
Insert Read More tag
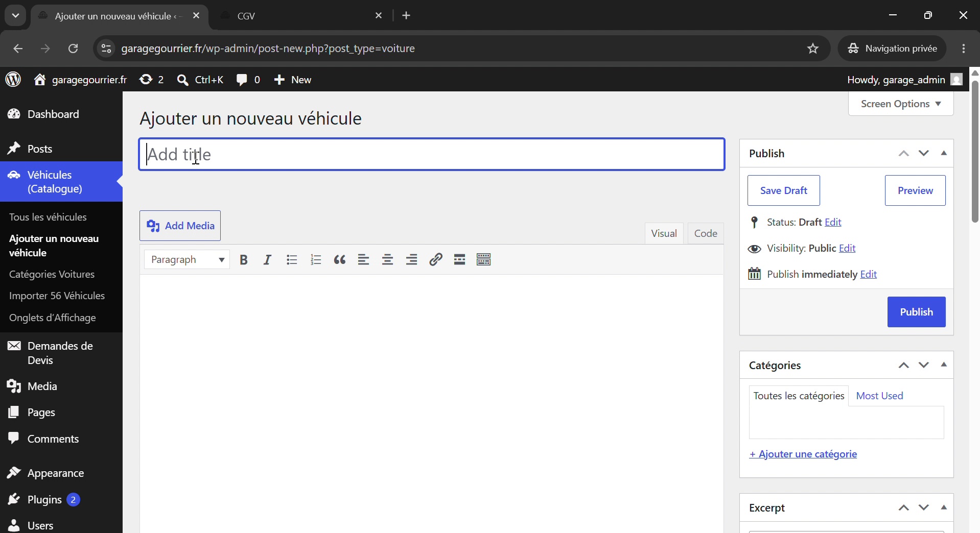click(460, 260)
